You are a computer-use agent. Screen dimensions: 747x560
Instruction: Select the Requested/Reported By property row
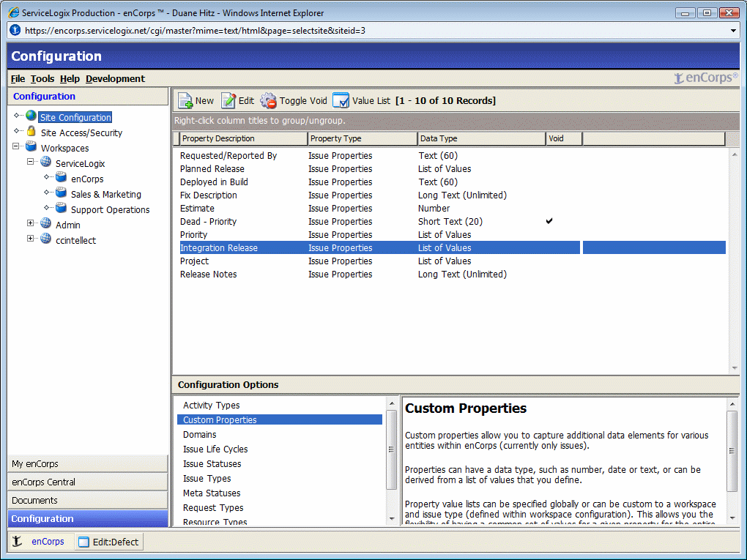[452, 156]
